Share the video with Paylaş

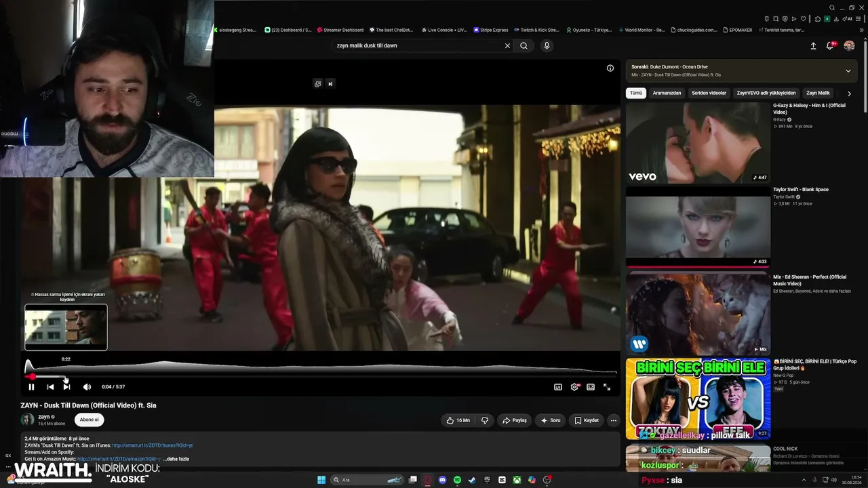click(514, 420)
